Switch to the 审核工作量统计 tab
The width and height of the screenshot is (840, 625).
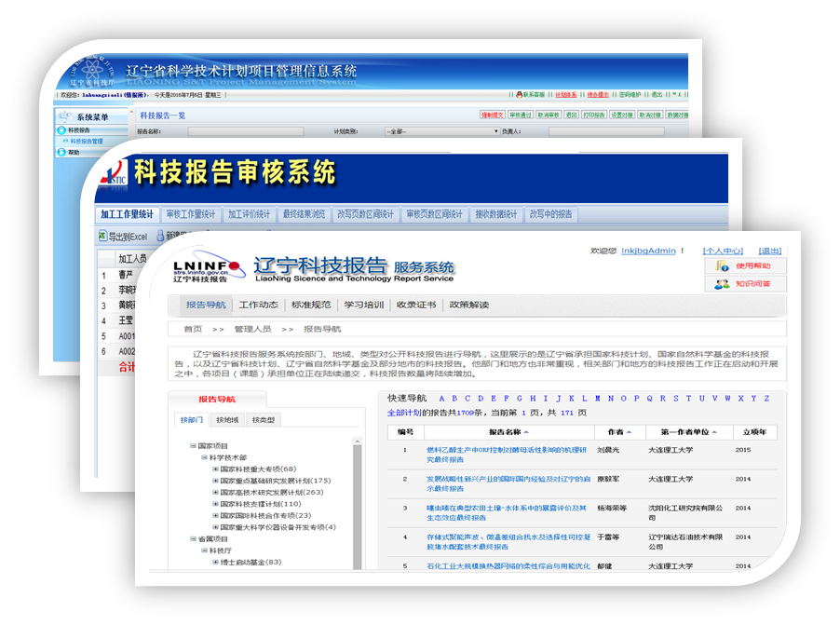[x=191, y=214]
